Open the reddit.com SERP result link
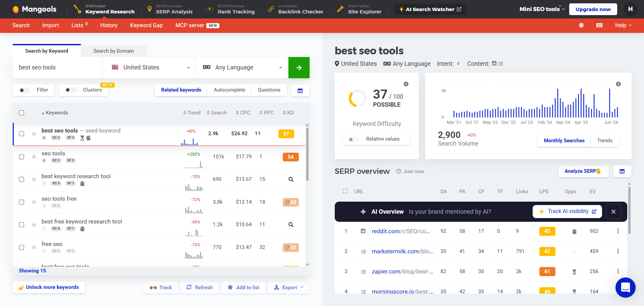 pyautogui.click(x=401, y=231)
